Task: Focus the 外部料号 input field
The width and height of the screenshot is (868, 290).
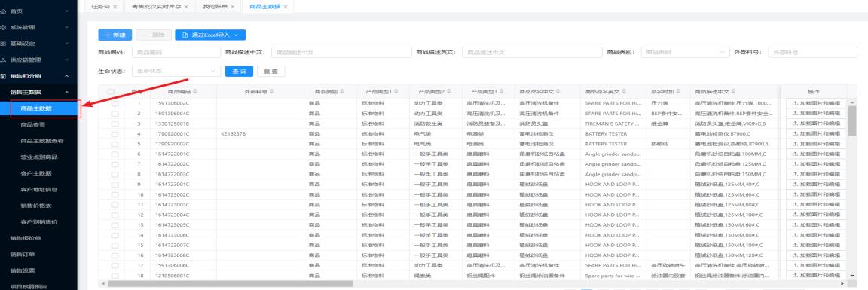Action: [x=812, y=52]
